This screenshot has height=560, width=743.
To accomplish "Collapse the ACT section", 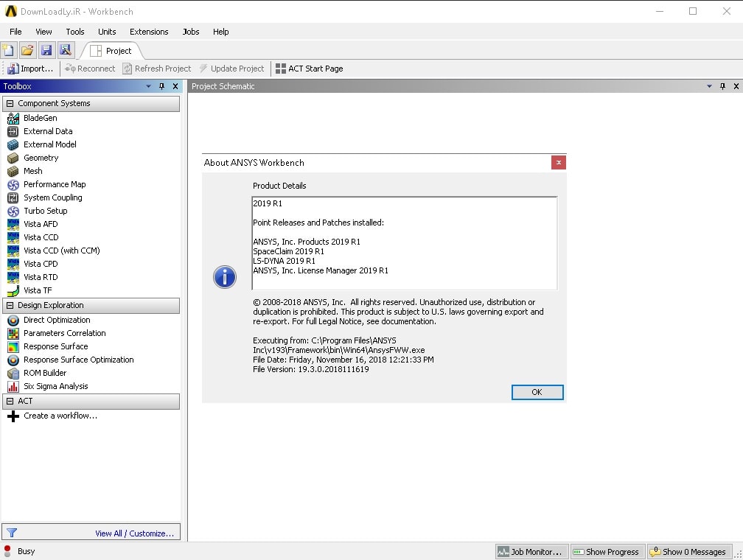I will click(x=10, y=402).
